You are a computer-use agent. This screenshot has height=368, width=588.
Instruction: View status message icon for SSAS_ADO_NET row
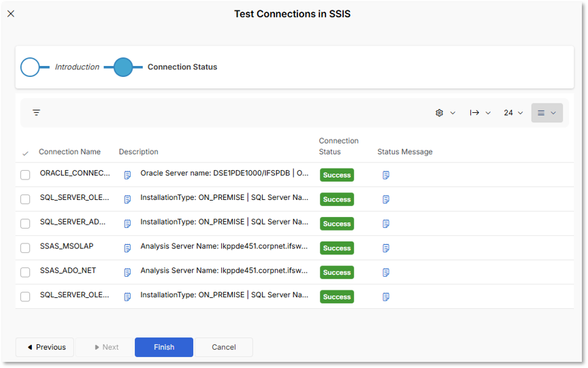pyautogui.click(x=386, y=273)
